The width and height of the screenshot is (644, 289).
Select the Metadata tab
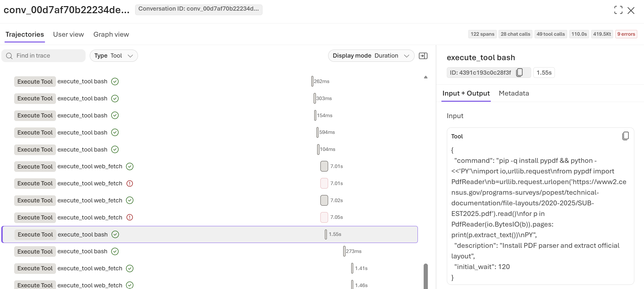point(514,93)
